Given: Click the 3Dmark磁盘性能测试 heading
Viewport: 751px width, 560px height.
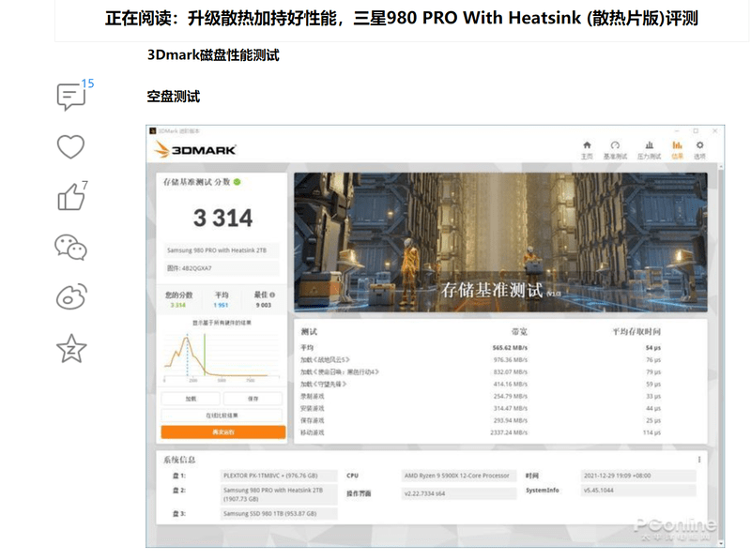Looking at the screenshot, I should click(213, 55).
